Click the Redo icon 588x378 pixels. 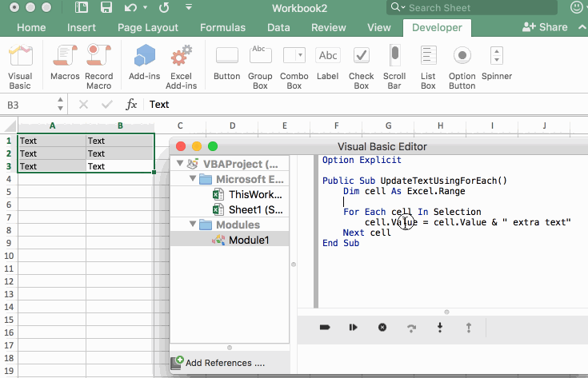[x=164, y=7]
